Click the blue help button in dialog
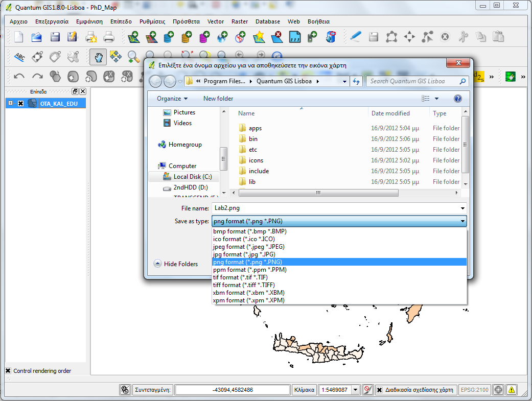 458,99
